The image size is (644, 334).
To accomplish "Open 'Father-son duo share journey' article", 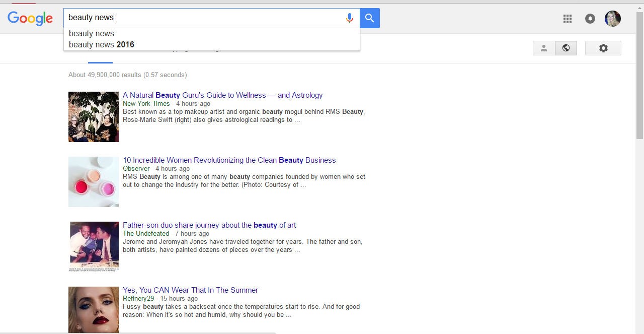I will 209,225.
